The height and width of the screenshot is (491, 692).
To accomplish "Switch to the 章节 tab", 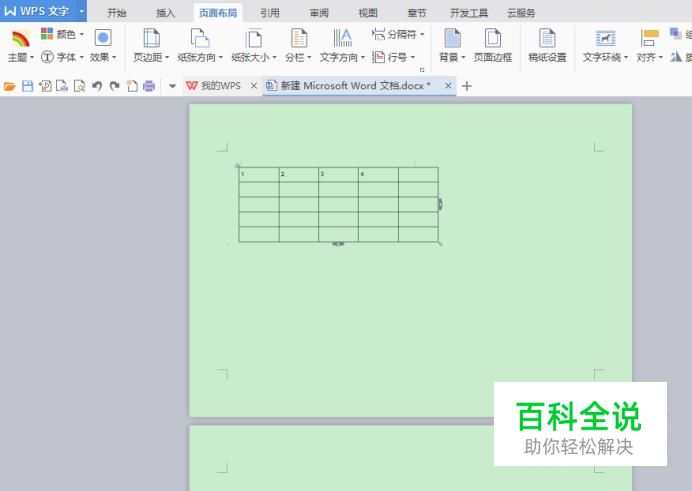I will (417, 13).
